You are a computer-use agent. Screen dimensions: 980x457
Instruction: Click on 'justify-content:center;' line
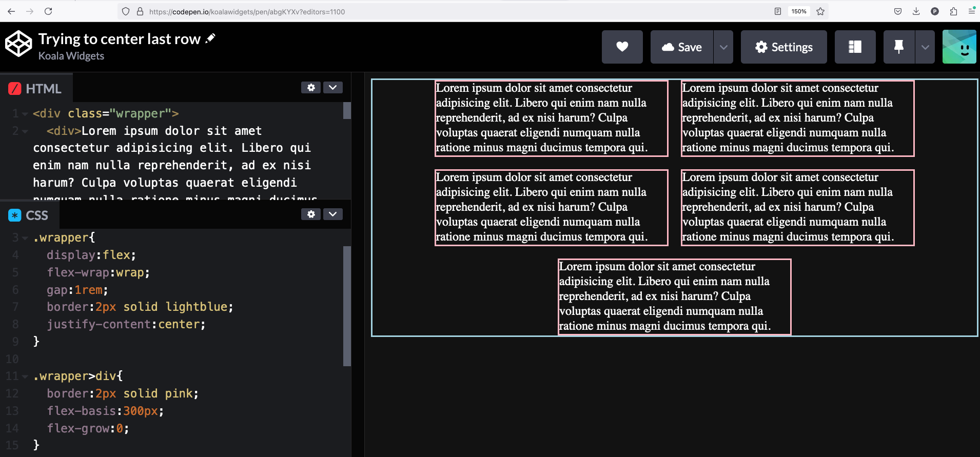pos(126,324)
